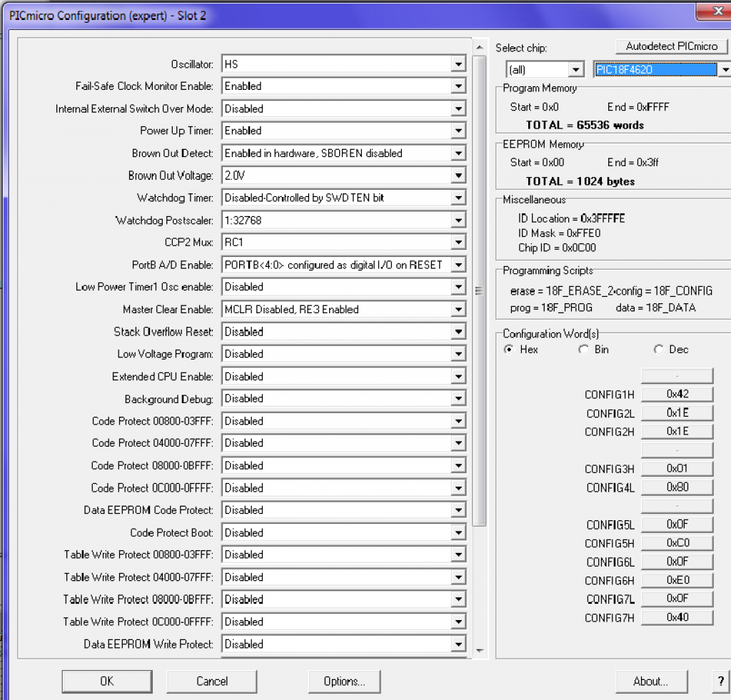Click the 'ID Mask = 0xFFE0' text
This screenshot has height=700, width=731.
559,233
